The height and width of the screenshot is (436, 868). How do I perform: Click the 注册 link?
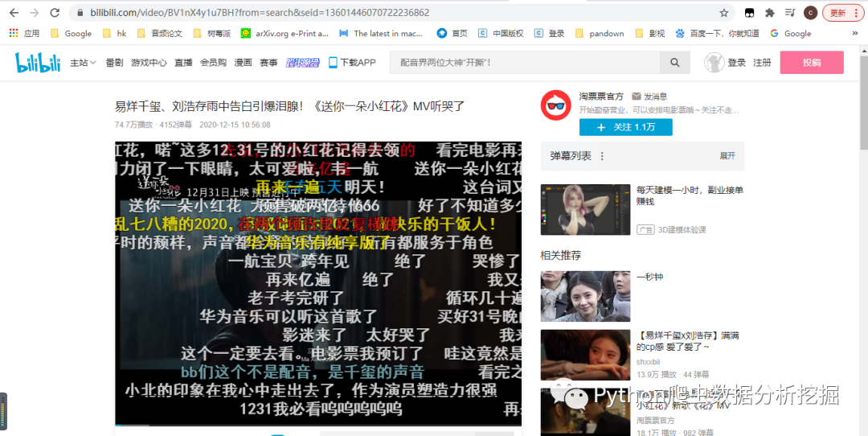[762, 63]
